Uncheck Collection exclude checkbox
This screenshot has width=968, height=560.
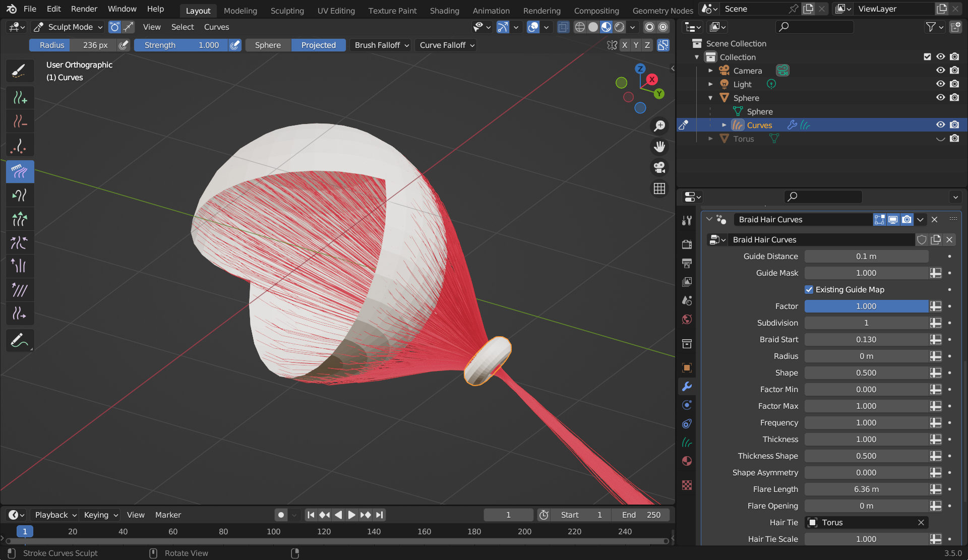pos(927,57)
